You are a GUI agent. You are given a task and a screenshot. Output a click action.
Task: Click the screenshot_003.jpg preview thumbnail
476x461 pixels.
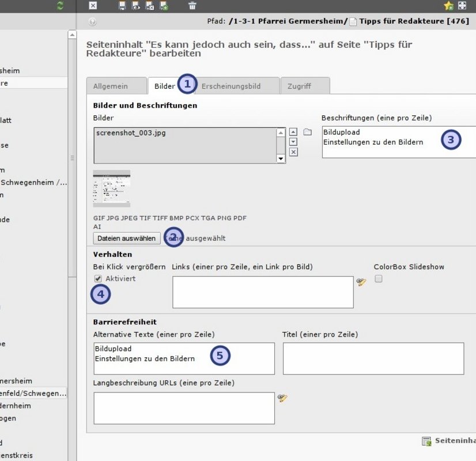tap(112, 188)
